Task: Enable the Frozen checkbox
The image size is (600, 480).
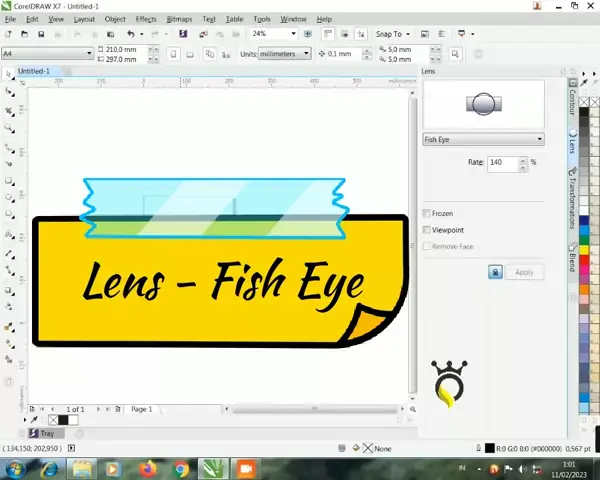Action: tap(428, 213)
